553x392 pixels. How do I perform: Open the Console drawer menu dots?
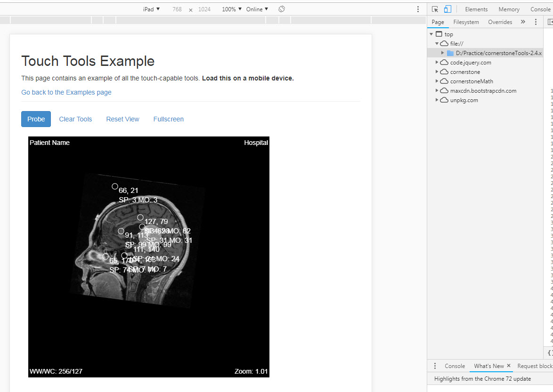434,366
